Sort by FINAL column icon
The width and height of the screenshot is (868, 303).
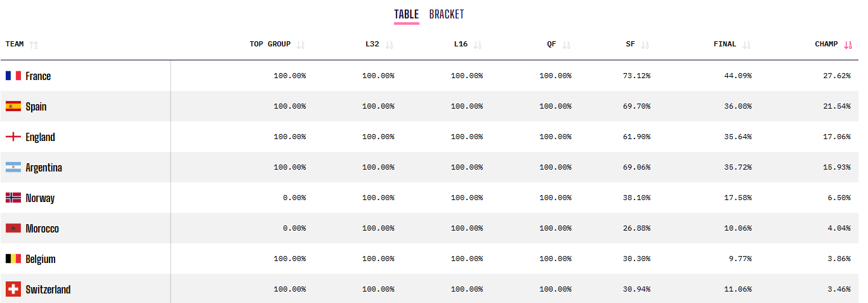[747, 44]
